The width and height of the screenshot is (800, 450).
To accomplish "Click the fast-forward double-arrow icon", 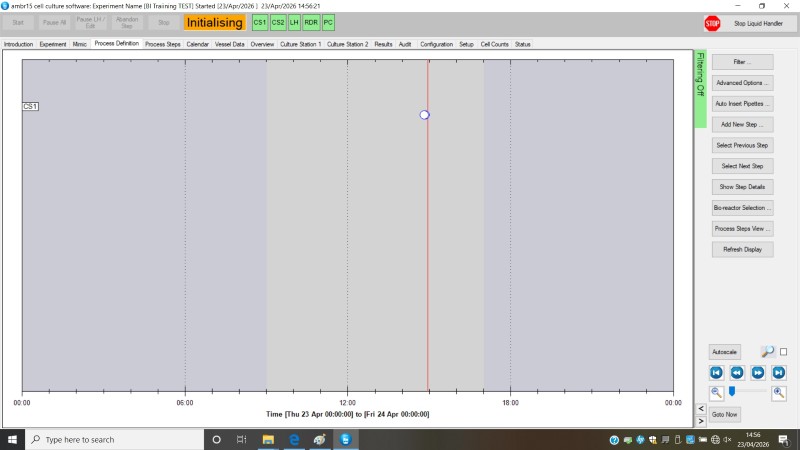I will (x=758, y=372).
